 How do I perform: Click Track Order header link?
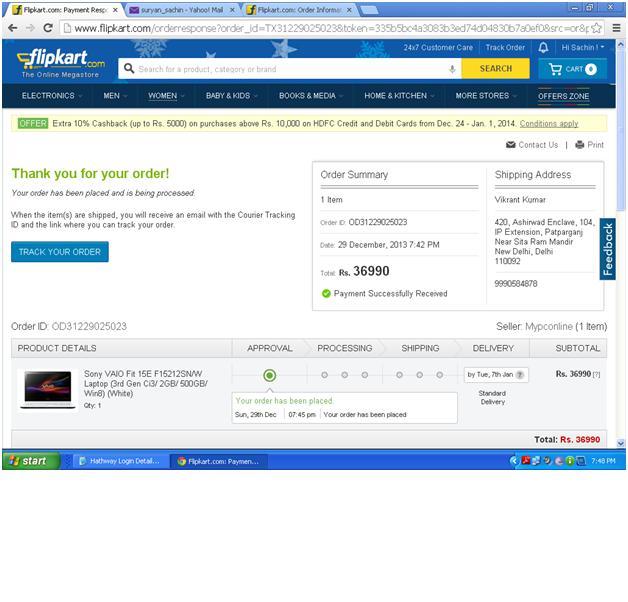point(505,48)
